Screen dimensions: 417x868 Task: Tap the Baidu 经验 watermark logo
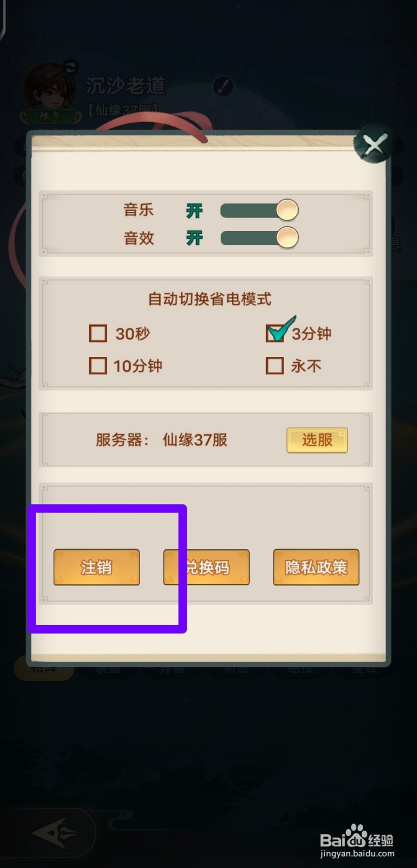(x=357, y=841)
